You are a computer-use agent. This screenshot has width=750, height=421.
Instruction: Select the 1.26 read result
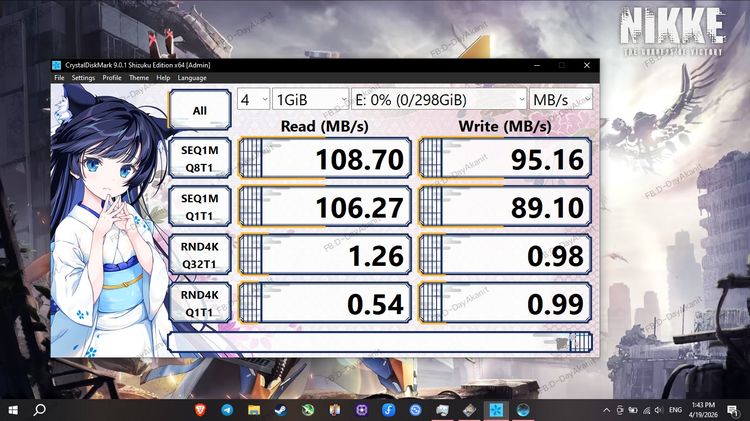(325, 255)
